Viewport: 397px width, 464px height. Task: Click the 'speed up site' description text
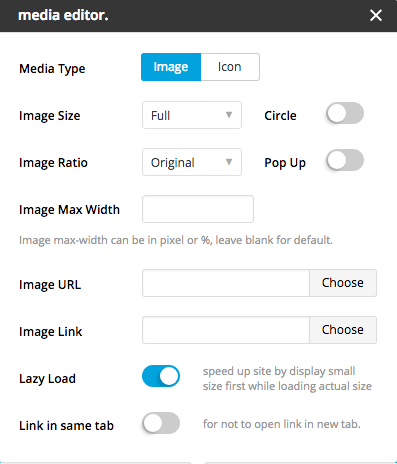(x=287, y=379)
